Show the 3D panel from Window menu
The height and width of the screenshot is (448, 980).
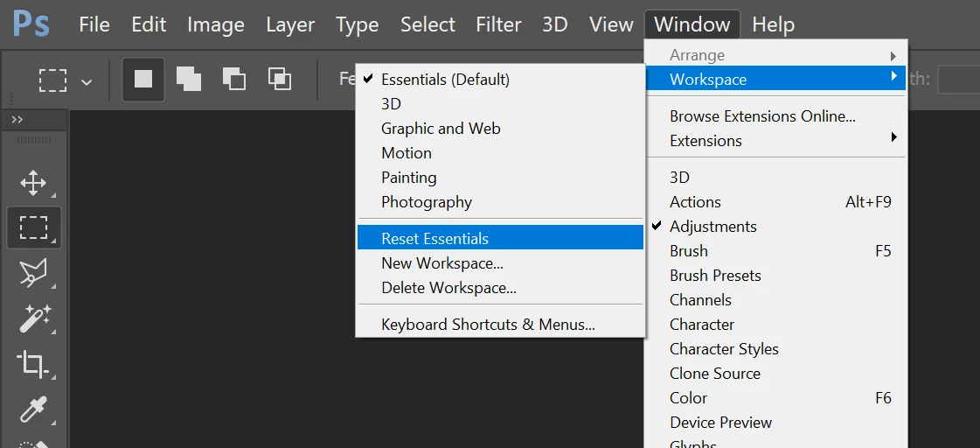775,178
